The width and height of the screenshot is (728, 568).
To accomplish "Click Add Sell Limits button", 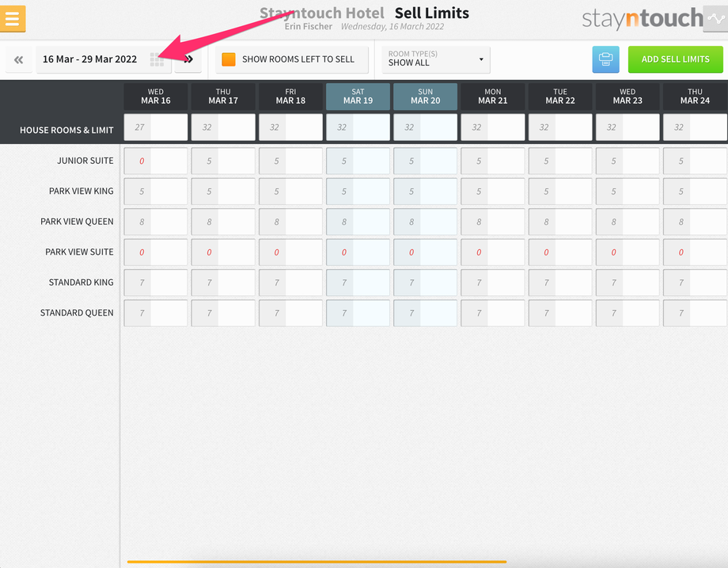I will point(676,59).
